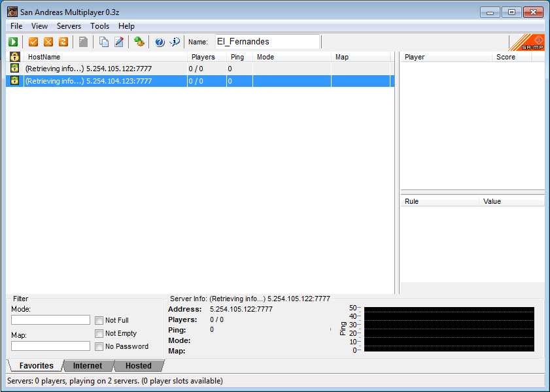
Task: Sort servers by Players column header
Action: pyautogui.click(x=207, y=57)
